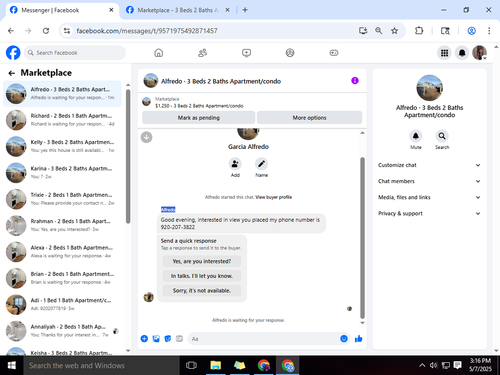Open the $1,250 Marketplace listing link
The image size is (500, 375).
click(199, 106)
